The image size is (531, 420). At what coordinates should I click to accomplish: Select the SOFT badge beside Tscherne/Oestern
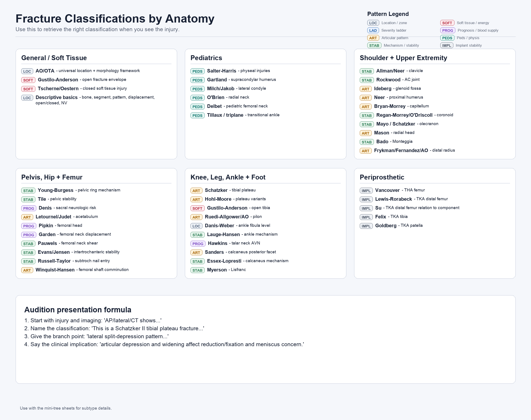(28, 89)
